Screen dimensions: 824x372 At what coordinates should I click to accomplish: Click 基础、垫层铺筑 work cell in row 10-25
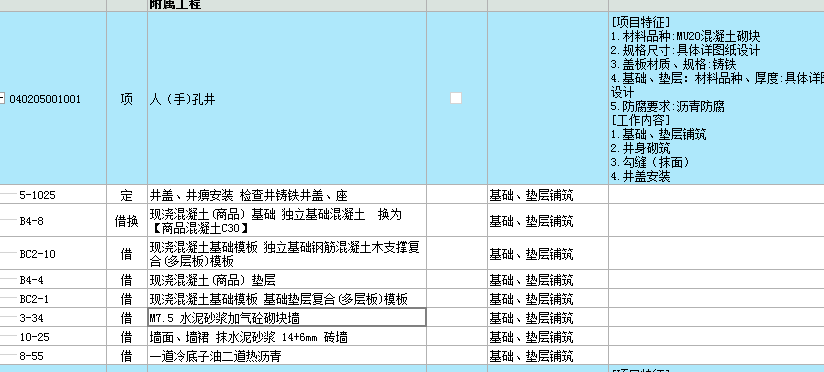pyautogui.click(x=548, y=336)
